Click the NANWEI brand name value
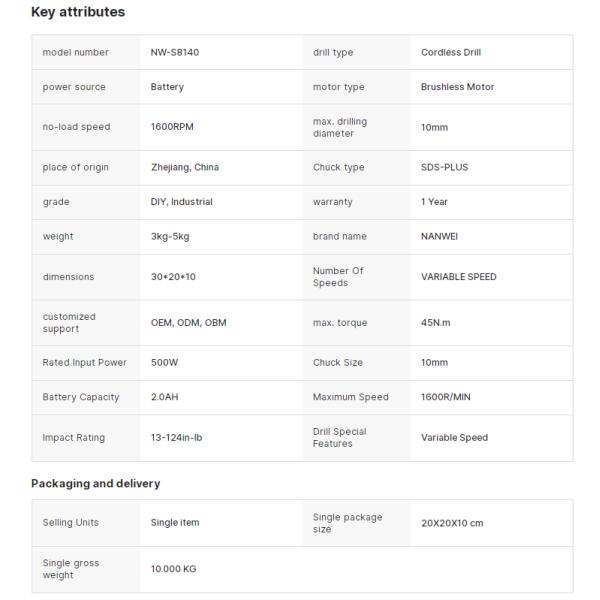The width and height of the screenshot is (600, 600). [x=441, y=237]
